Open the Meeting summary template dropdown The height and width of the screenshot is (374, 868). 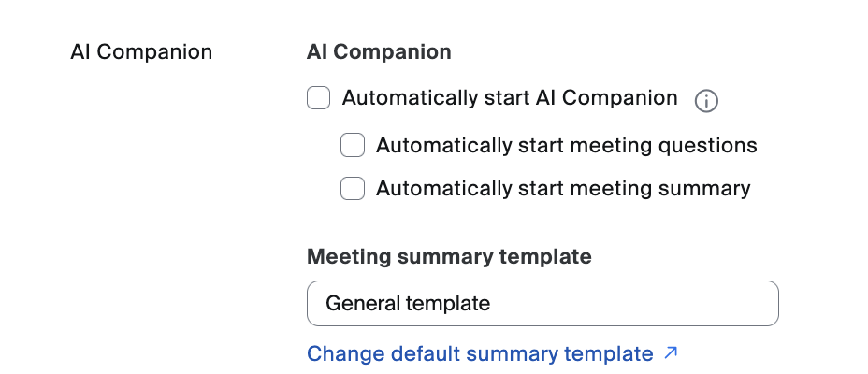pos(542,304)
